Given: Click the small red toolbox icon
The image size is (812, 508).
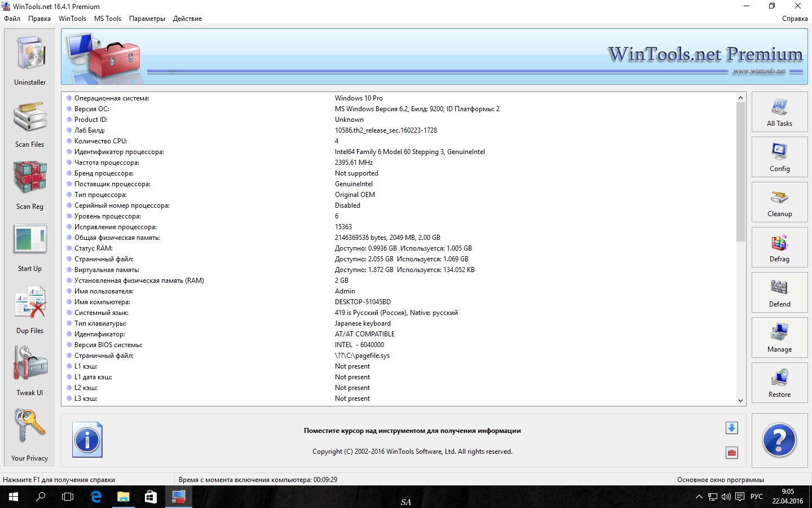Looking at the screenshot, I should [x=731, y=453].
